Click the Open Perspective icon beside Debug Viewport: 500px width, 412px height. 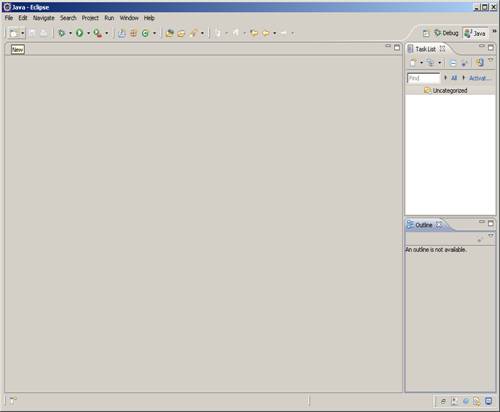pos(426,33)
